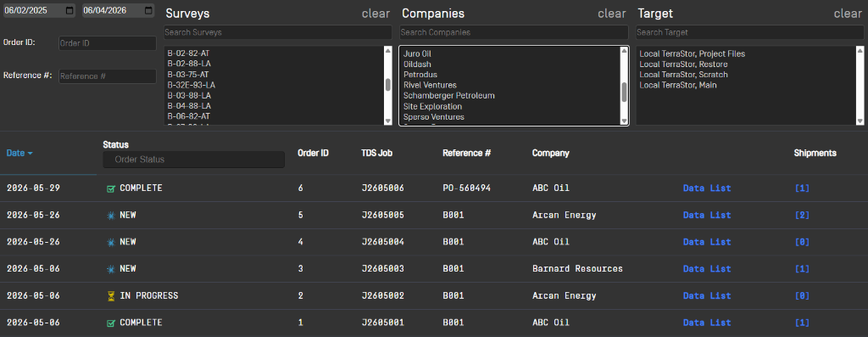This screenshot has width=868, height=337.
Task: Select company Rivel Ventures
Action: (430, 85)
